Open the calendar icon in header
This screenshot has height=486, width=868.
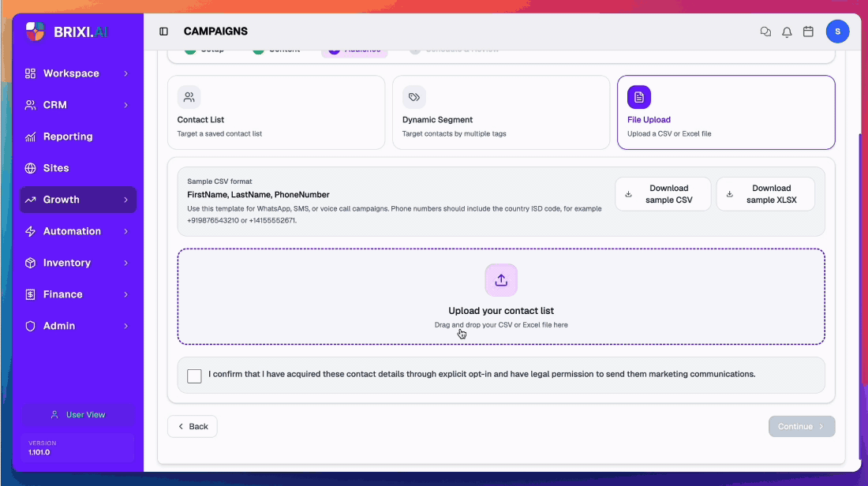click(808, 32)
